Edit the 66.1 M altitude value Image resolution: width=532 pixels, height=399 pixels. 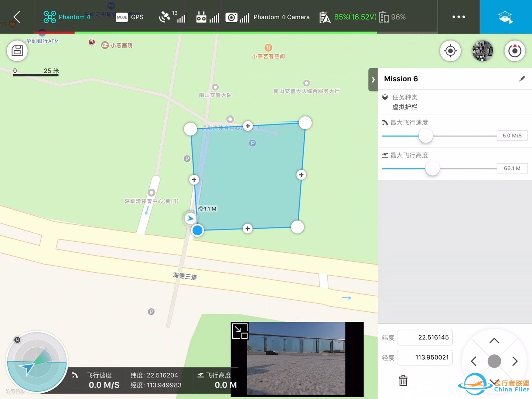pyautogui.click(x=512, y=168)
